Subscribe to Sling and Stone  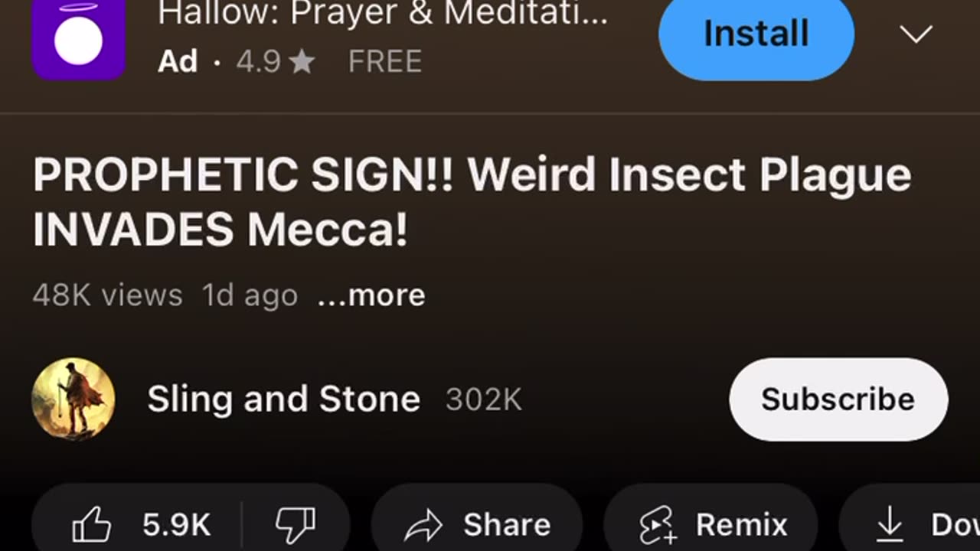tap(838, 399)
